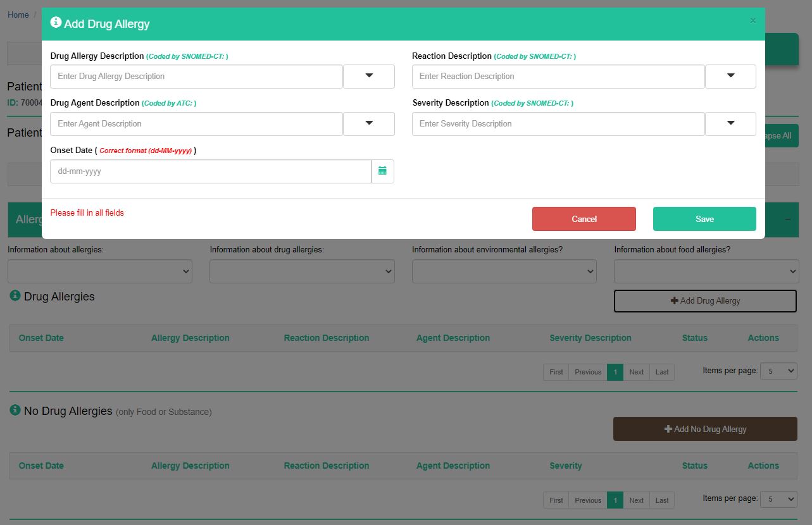Open Information about environmental allergies dropdown
Viewport: 812px width, 525px height.
coord(504,271)
